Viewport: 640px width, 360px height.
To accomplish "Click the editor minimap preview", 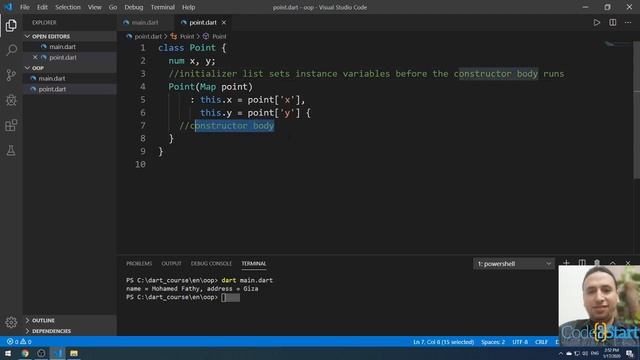I will [x=617, y=44].
